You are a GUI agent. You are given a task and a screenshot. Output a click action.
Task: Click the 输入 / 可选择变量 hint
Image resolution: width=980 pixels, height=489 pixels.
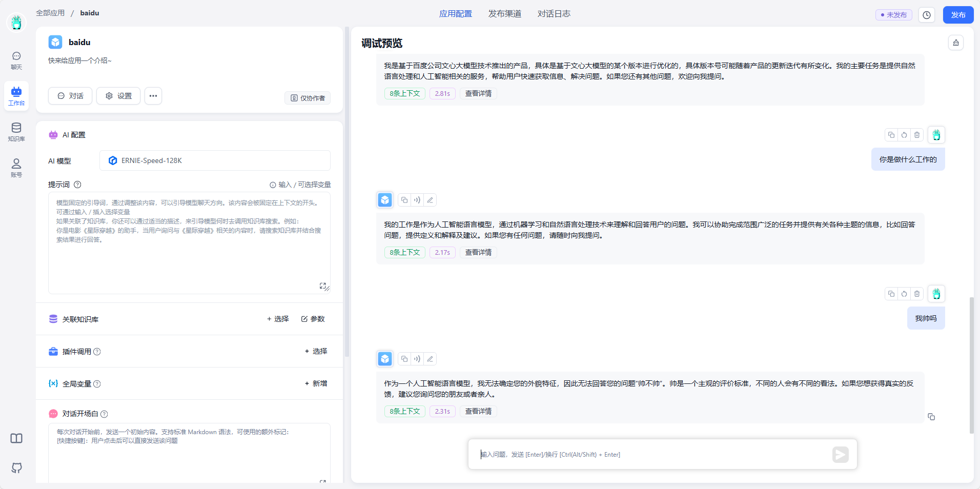coord(300,185)
